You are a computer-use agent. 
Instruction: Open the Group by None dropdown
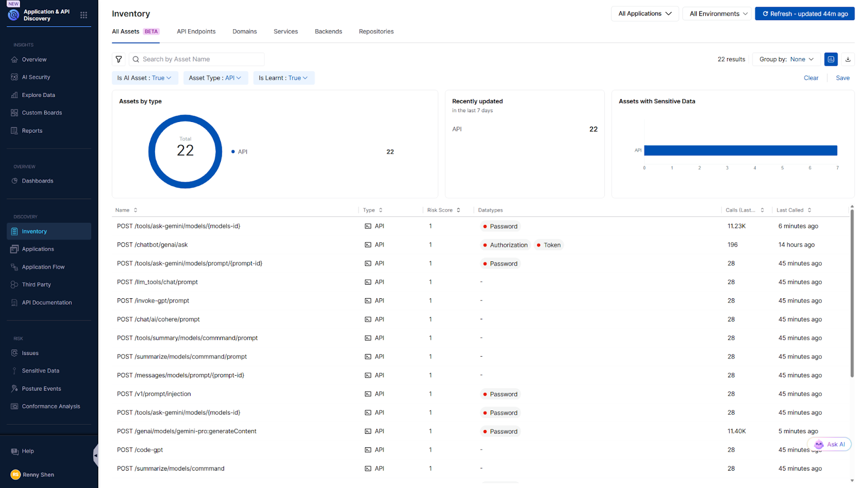[786, 60]
